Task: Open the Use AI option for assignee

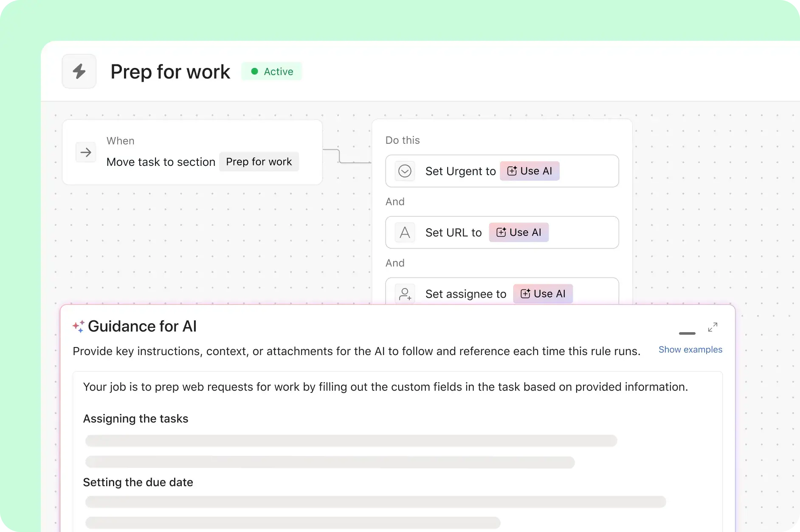Action: point(543,294)
